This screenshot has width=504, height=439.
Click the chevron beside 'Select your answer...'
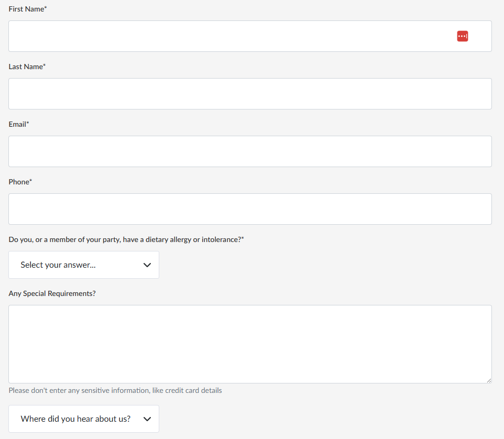[x=147, y=265]
